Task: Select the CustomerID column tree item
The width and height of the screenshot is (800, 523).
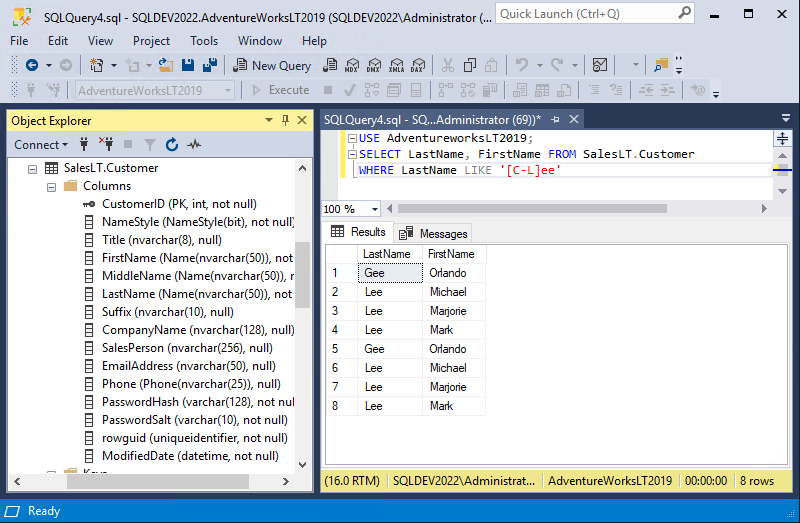Action: (x=179, y=204)
